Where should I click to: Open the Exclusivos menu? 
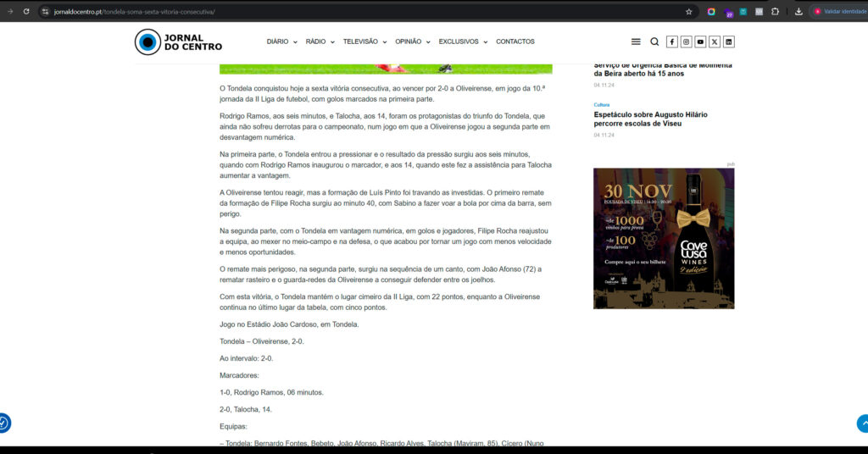[x=463, y=42]
